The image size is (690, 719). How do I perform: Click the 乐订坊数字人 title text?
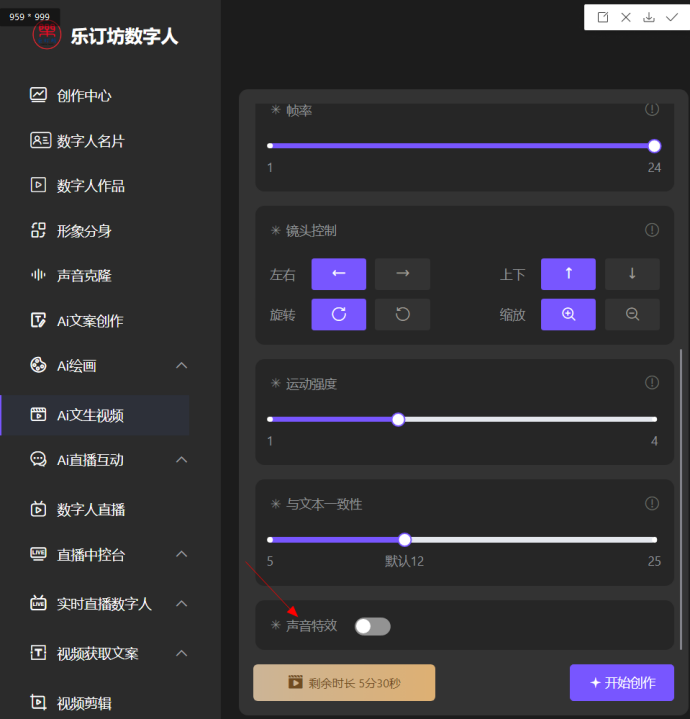[x=124, y=36]
